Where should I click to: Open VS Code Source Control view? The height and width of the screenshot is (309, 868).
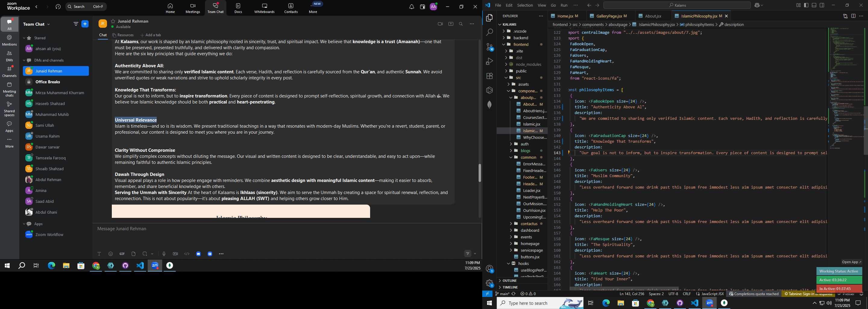click(489, 47)
